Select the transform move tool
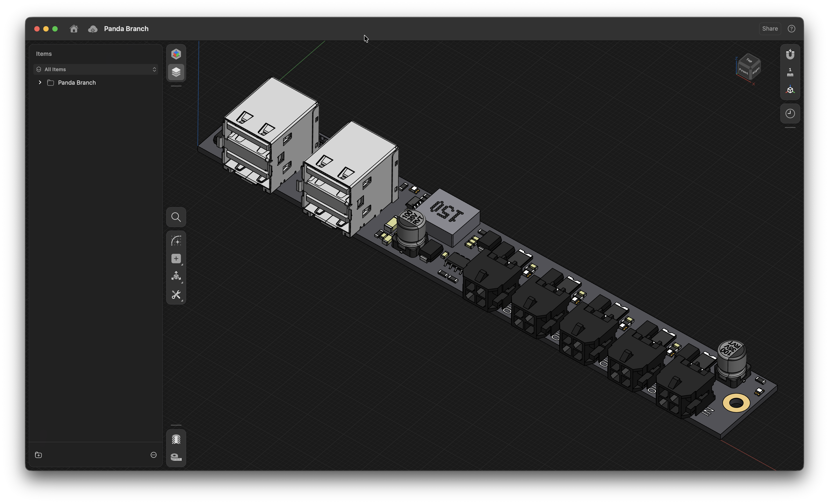 click(176, 276)
